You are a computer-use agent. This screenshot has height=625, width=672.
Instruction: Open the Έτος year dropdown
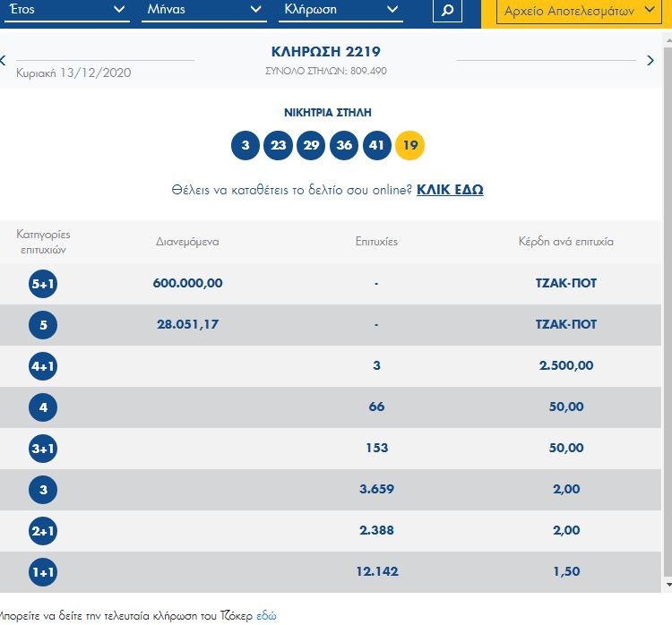[x=65, y=11]
